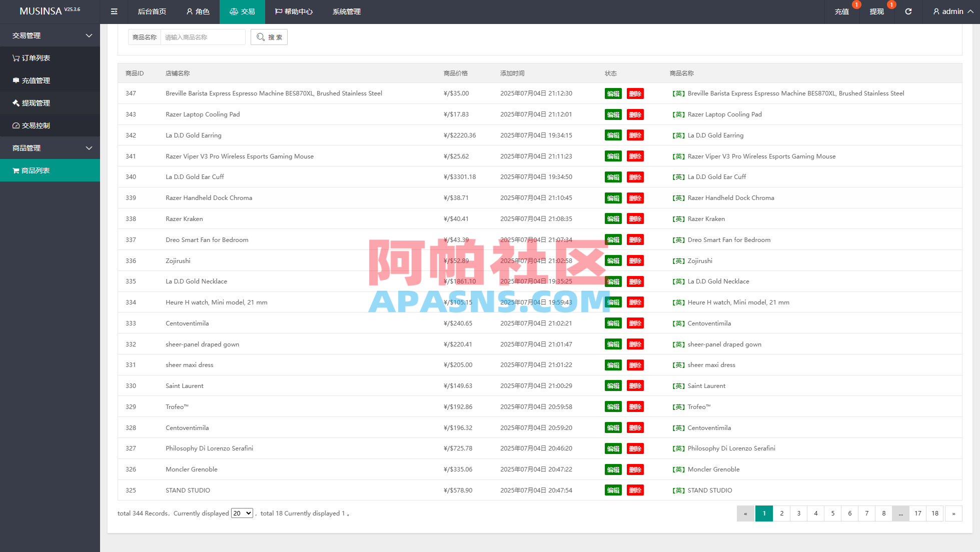Open the admin account dropdown
Viewport: 980px width, 552px height.
pyautogui.click(x=952, y=11)
